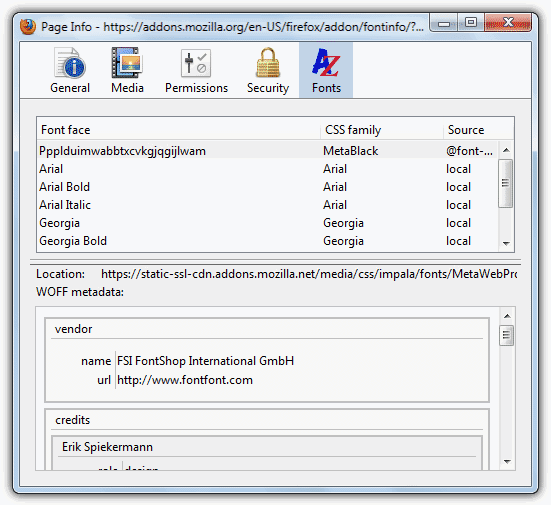Click the metadata pane scroll up arrow
The height and width of the screenshot is (505, 551).
pyautogui.click(x=507, y=316)
